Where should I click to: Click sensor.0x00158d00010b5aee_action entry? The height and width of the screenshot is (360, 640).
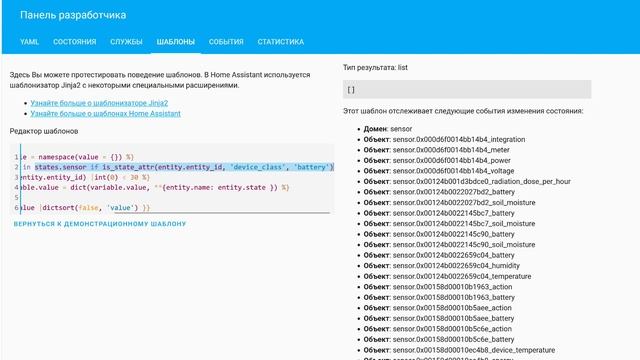[x=438, y=308]
